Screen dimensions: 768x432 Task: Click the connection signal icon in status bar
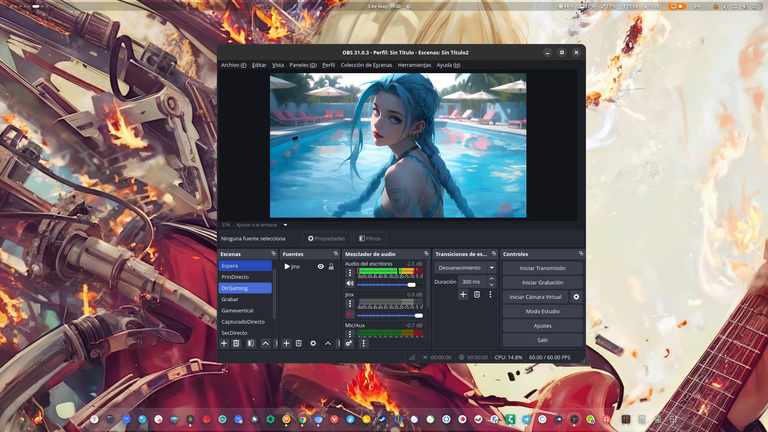click(411, 358)
